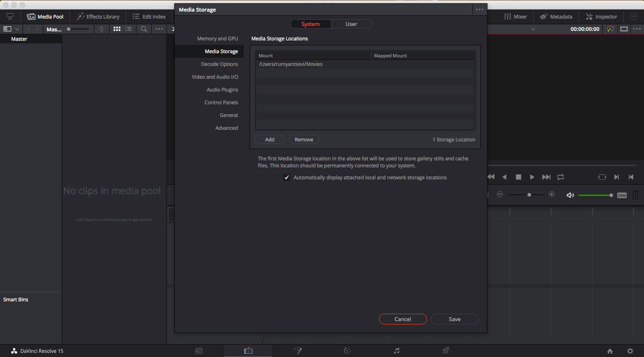Screen dimensions: 644x357
Task: Click the media pool thumbnail size slider
Action: (x=78, y=29)
